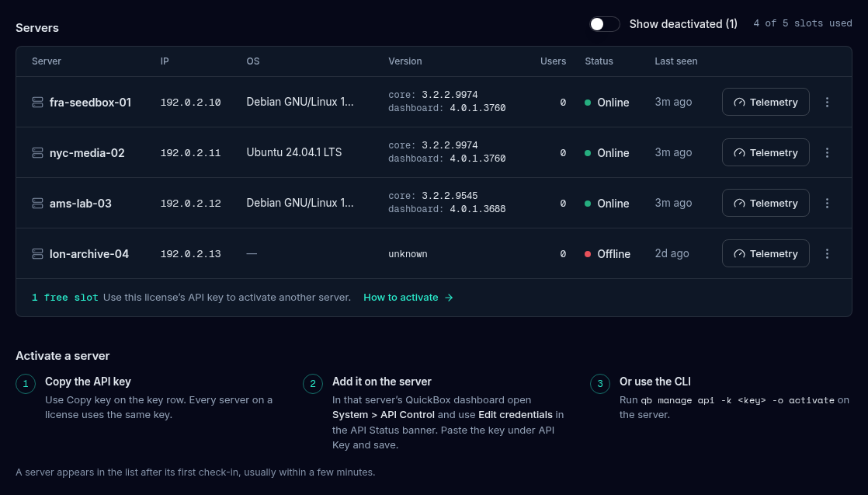This screenshot has height=495, width=868.
Task: Click IP address 192.0.2.10
Action: pyautogui.click(x=190, y=103)
